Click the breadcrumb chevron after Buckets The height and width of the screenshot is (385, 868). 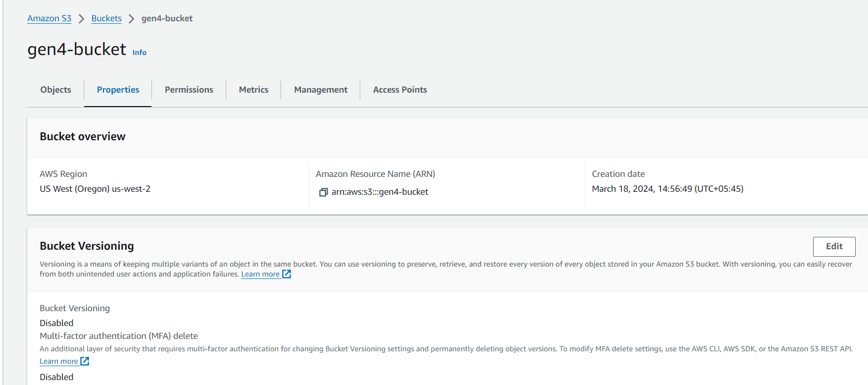point(131,19)
